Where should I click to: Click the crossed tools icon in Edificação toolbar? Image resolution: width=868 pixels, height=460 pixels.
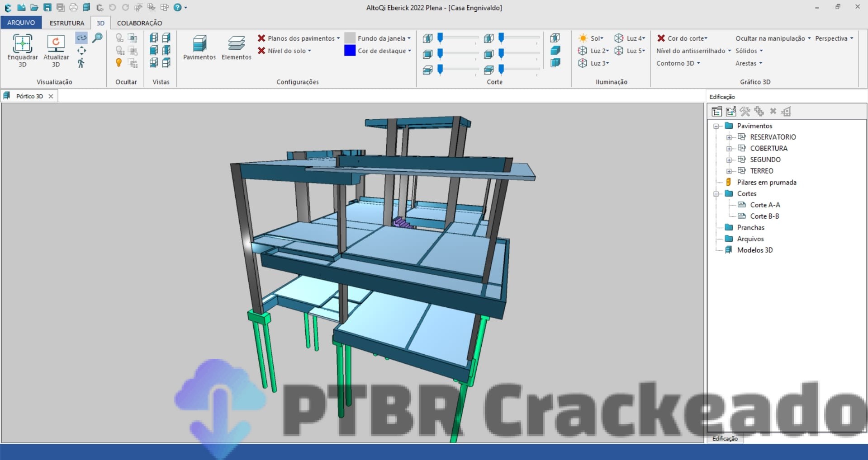pos(745,112)
